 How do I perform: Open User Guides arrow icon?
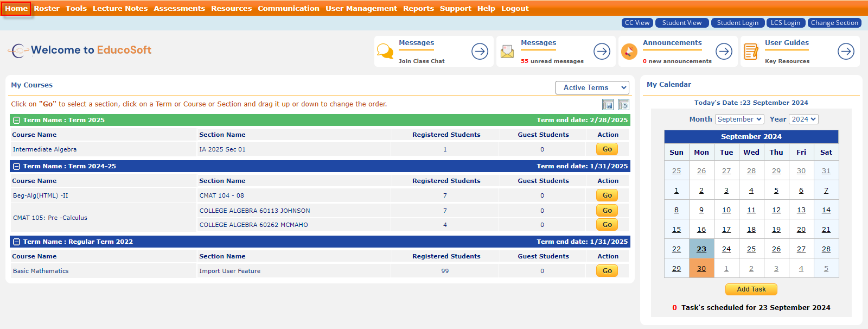(846, 52)
